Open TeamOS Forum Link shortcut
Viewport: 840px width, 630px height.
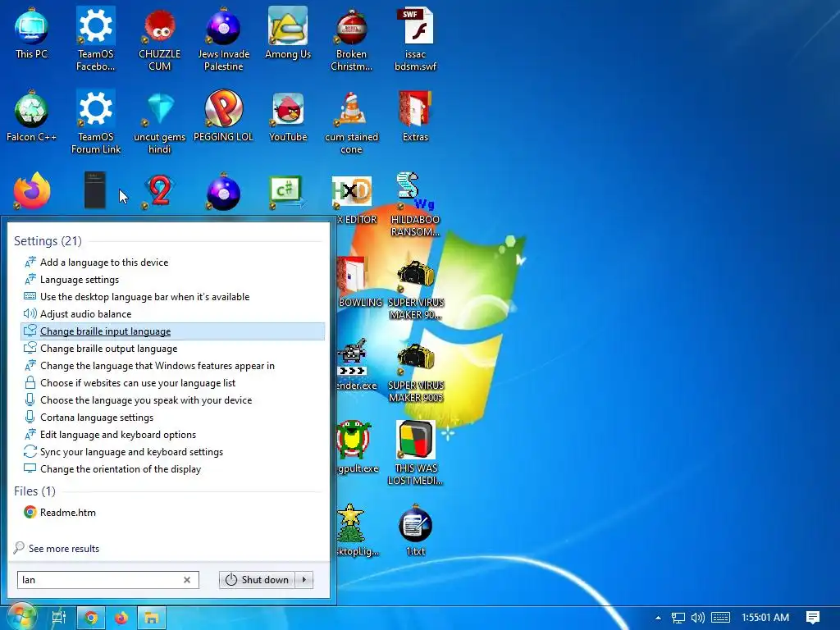point(95,121)
